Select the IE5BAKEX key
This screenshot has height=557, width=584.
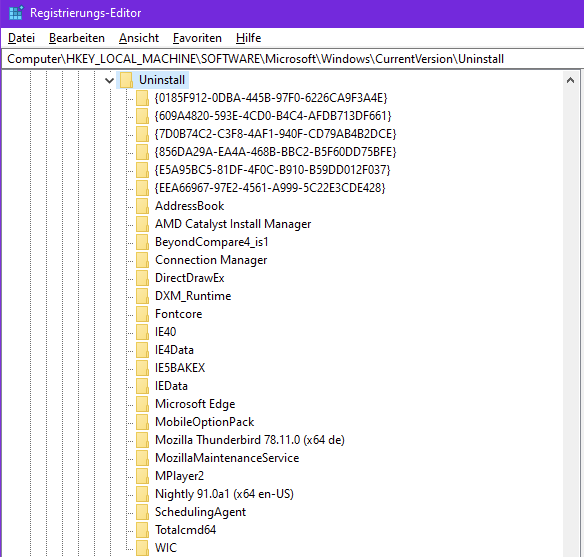[180, 368]
